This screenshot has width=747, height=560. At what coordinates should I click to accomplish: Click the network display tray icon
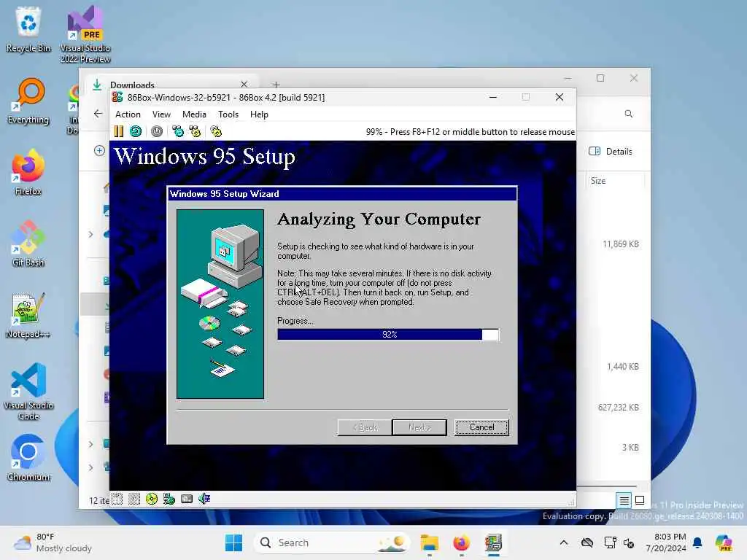pyautogui.click(x=610, y=542)
